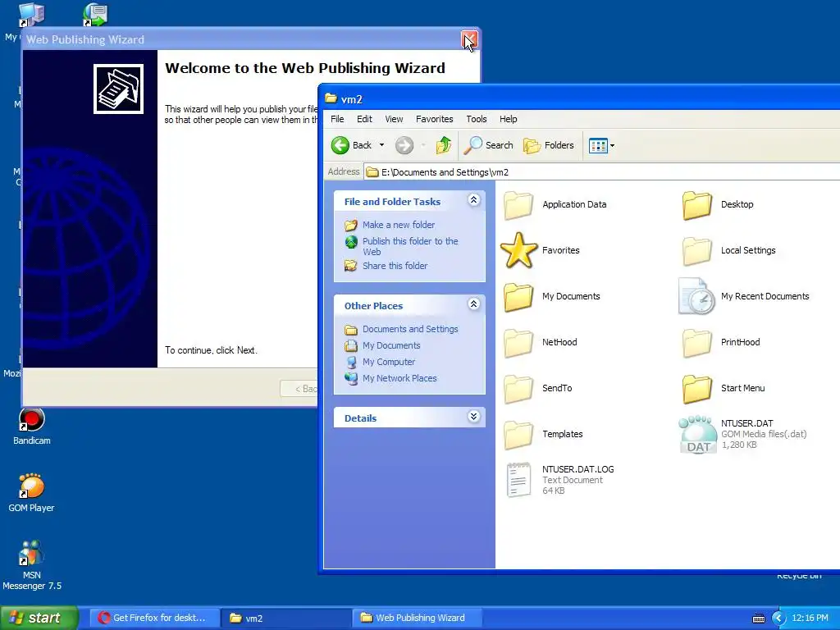Toggle the Folders pane button
This screenshot has width=840, height=630.
548,145
